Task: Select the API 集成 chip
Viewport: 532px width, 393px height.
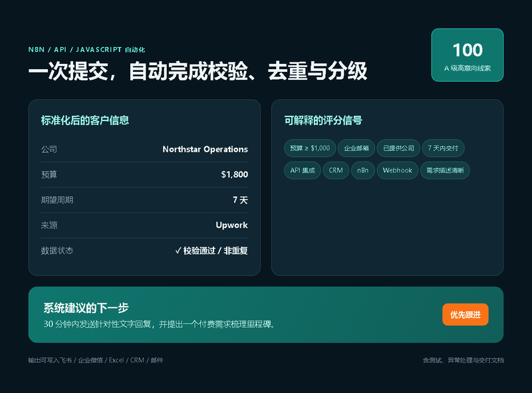Action: 303,170
